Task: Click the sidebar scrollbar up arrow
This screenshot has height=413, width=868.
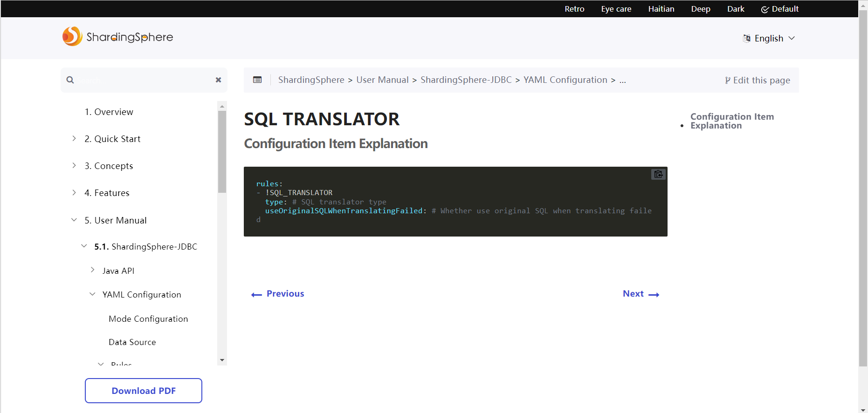Action: [222, 106]
